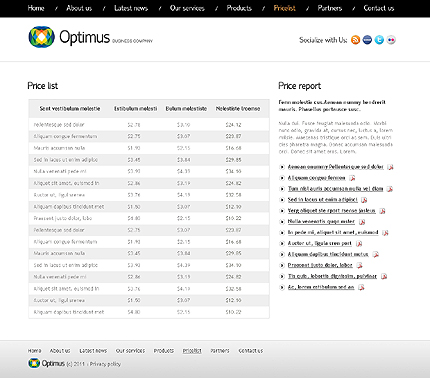Click the PDF icon after 'Aenean nonummy Pellentesque sed dolor'
This screenshot has height=378, width=430.
point(390,167)
